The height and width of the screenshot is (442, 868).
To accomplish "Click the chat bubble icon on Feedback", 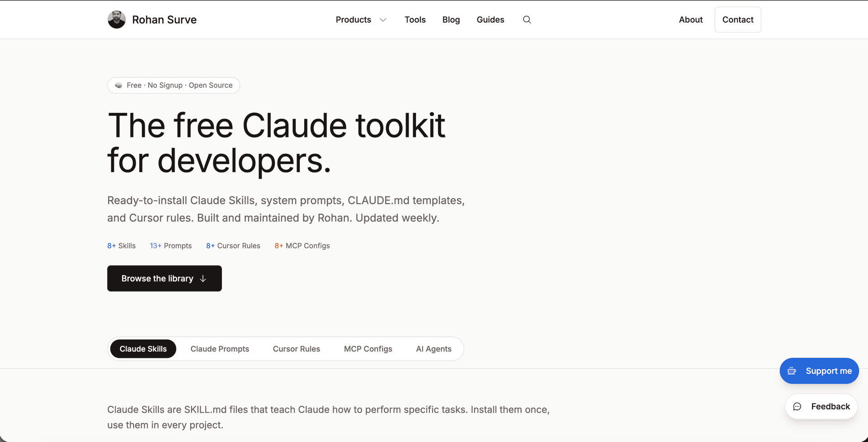I will coord(797,406).
